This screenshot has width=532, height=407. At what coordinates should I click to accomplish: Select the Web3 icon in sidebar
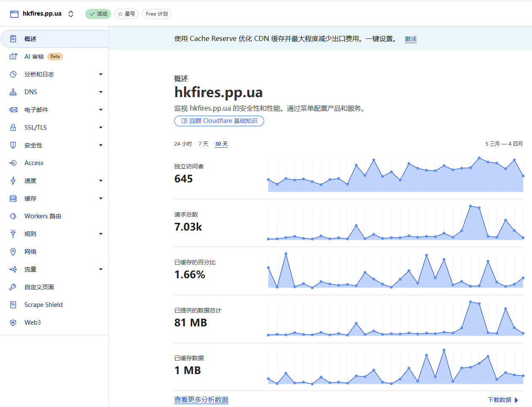[13, 322]
